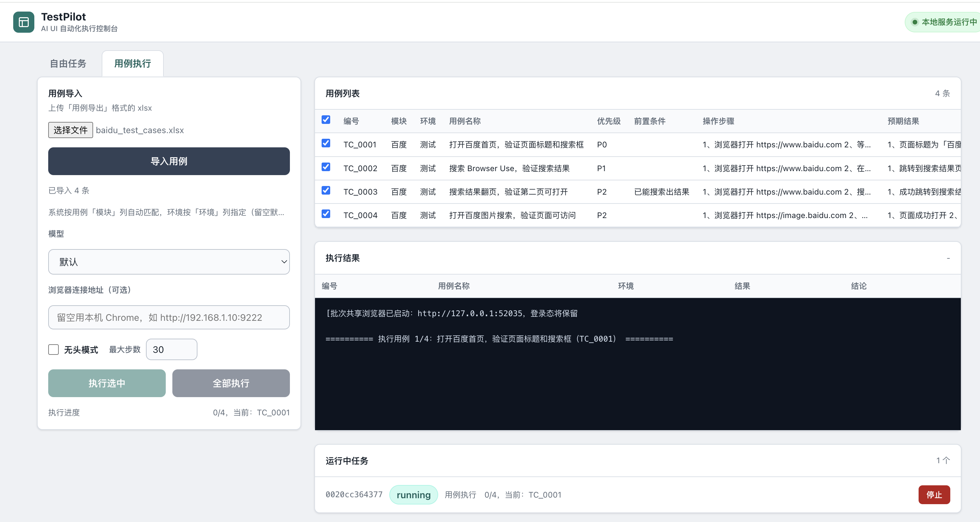980x522 pixels.
Task: Click the 前置条件 column header
Action: [650, 121]
